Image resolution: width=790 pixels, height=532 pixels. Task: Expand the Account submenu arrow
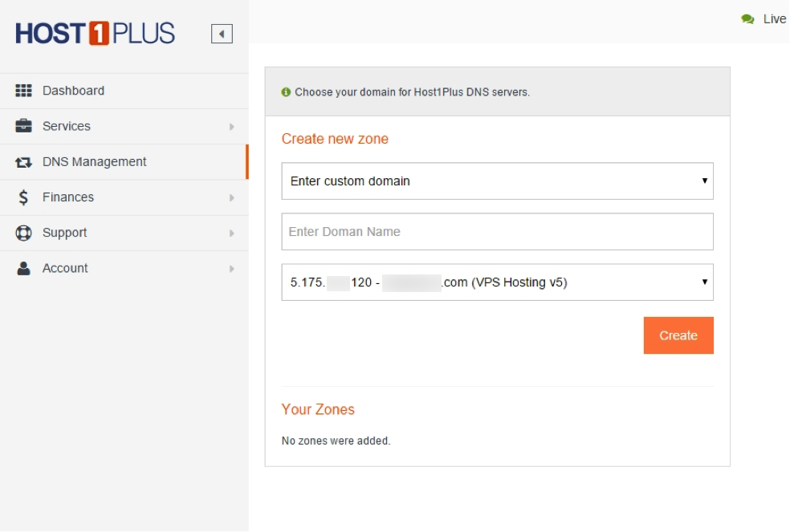point(232,269)
